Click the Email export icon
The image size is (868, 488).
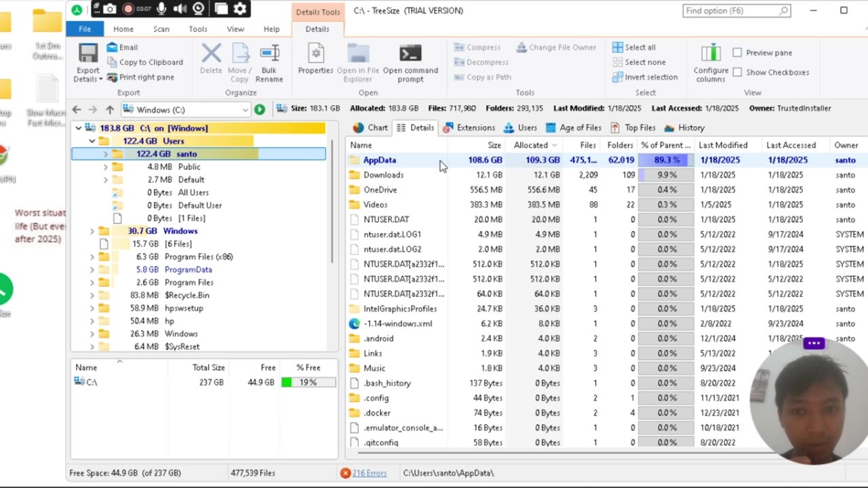point(113,47)
